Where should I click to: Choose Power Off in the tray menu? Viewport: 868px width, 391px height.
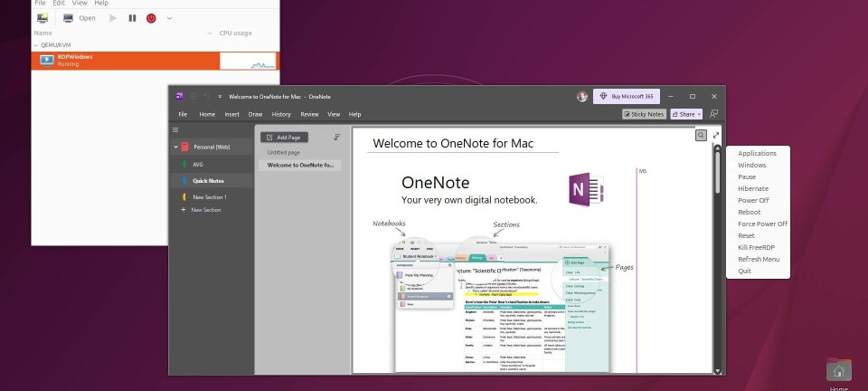(753, 201)
